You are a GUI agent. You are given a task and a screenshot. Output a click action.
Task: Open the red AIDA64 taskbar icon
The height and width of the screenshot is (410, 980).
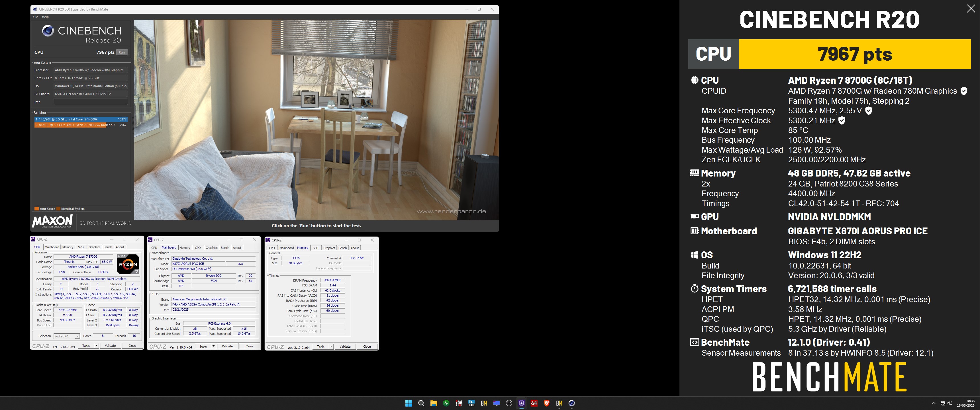(534, 403)
